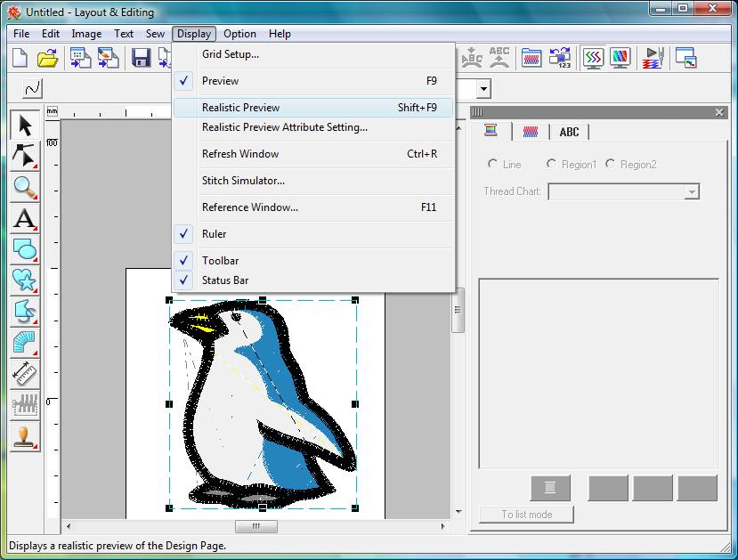738x560 pixels.
Task: Toggle the Status Bar menu item
Action: coord(313,280)
